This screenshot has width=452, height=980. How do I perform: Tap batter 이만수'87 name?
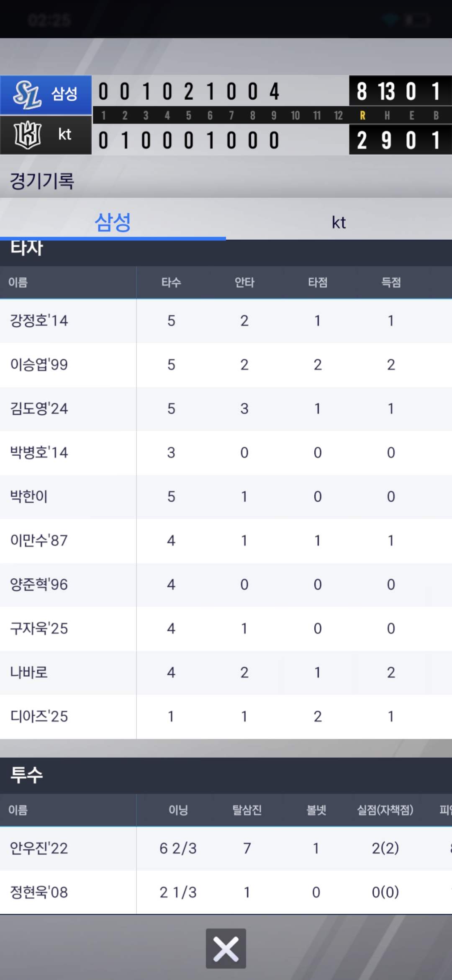tap(39, 541)
